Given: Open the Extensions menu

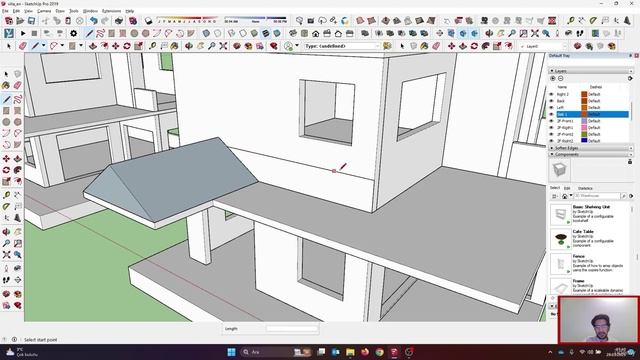Looking at the screenshot, I should pos(111,11).
